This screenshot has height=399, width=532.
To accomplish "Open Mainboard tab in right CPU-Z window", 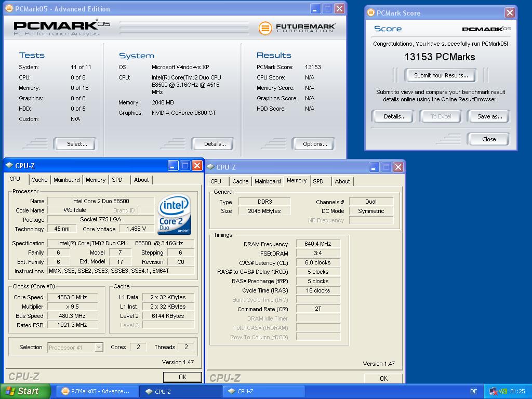I will point(268,181).
